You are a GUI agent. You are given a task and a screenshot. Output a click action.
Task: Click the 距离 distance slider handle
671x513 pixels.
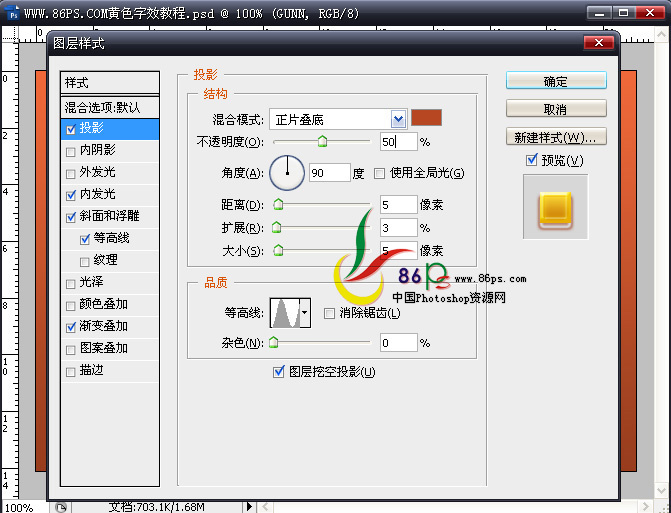(278, 204)
